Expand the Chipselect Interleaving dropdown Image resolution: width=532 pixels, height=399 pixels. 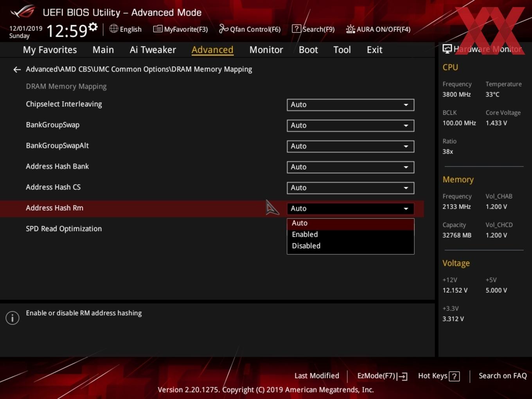[350, 105]
